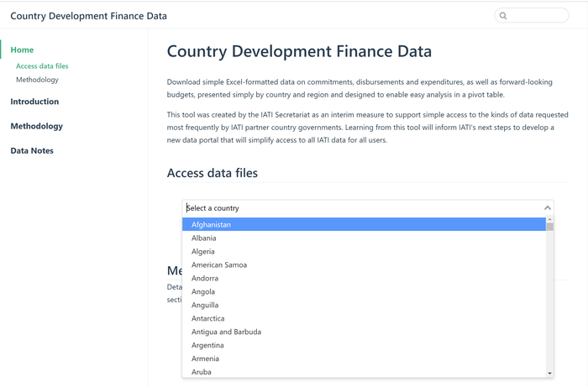Select Afghanistan from the country list
The width and height of the screenshot is (588, 387).
(x=364, y=225)
